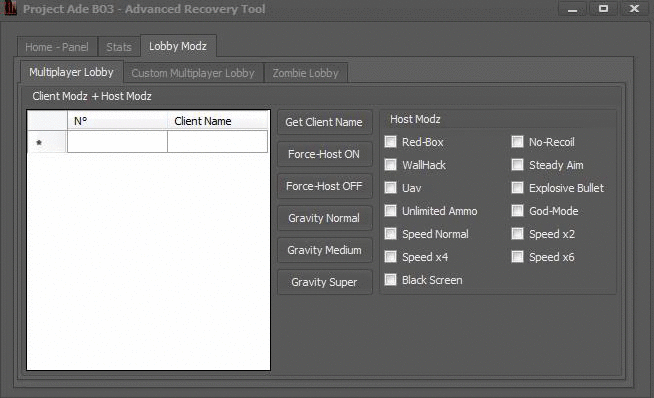Image resolution: width=654 pixels, height=398 pixels.
Task: Toggle the WallHack checkbox
Action: [x=390, y=165]
